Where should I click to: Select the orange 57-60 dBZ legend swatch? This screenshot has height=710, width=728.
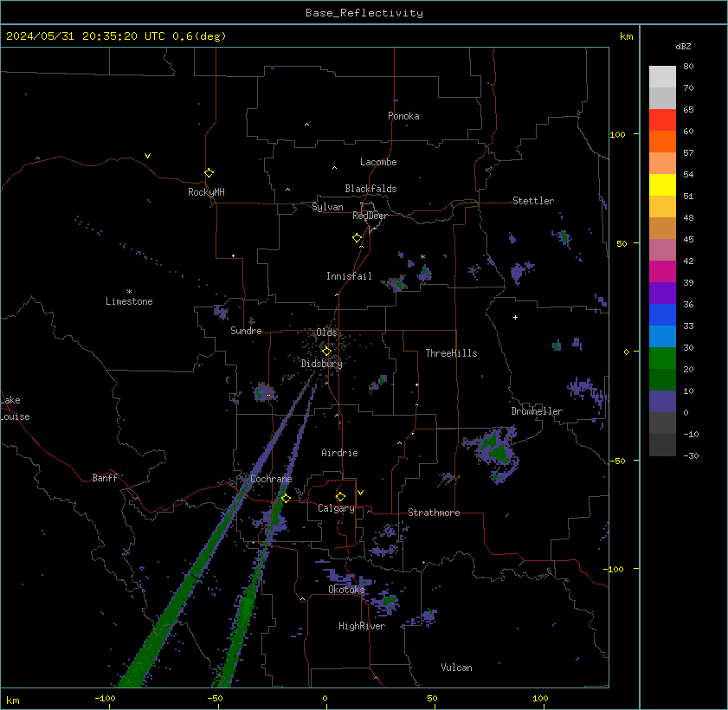[662, 142]
